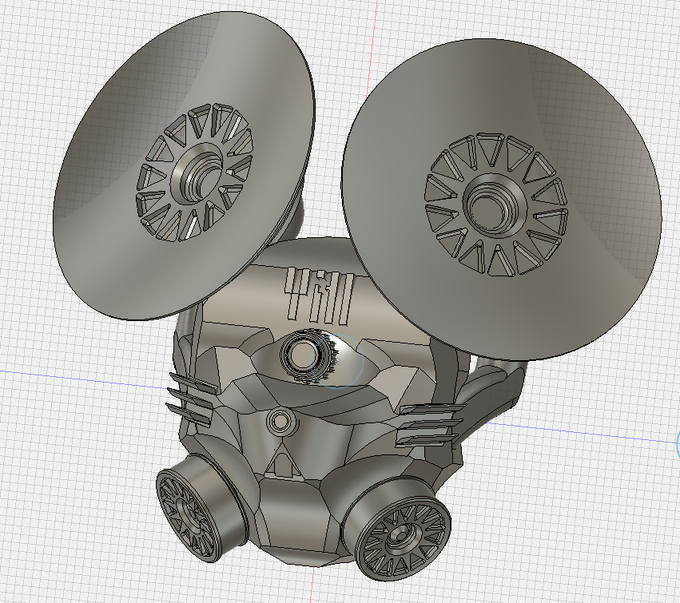The image size is (680, 603).
Task: Click the right side cooling fins
Action: coord(428,425)
